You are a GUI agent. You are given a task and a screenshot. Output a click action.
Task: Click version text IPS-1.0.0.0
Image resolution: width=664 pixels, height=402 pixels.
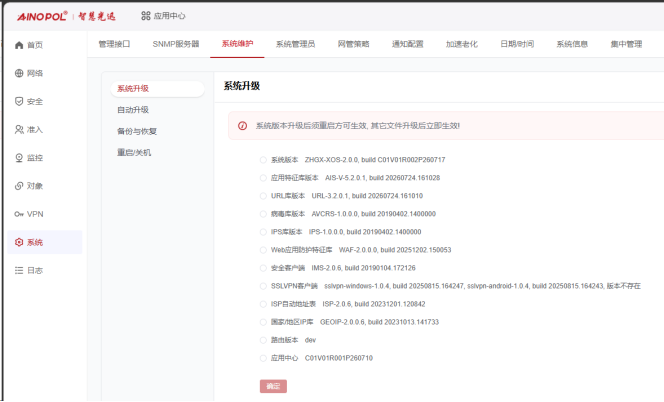pyautogui.click(x=326, y=232)
